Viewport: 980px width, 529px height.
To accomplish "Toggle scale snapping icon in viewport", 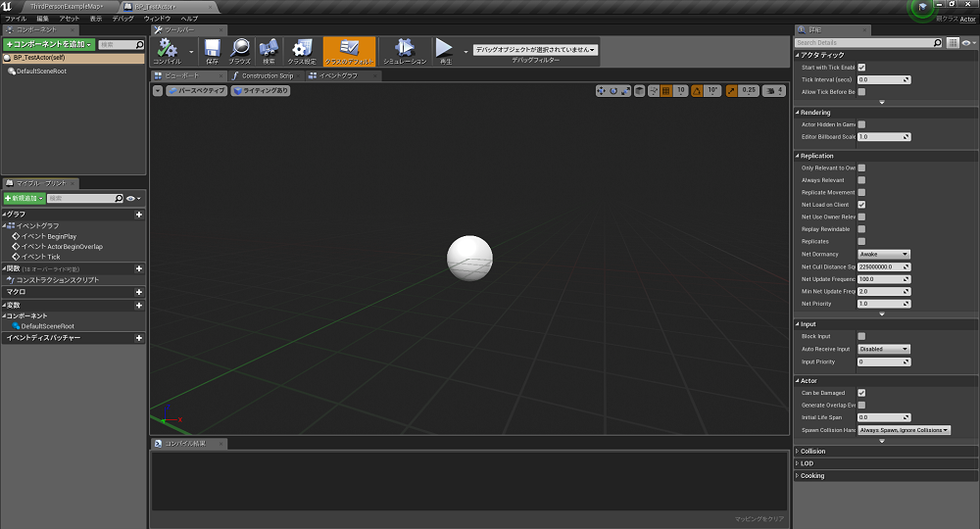I will [x=731, y=91].
